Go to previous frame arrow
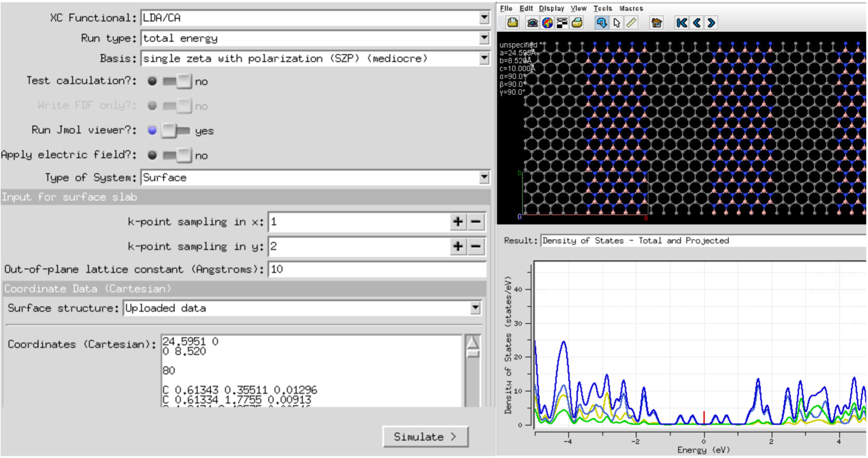 [x=697, y=23]
